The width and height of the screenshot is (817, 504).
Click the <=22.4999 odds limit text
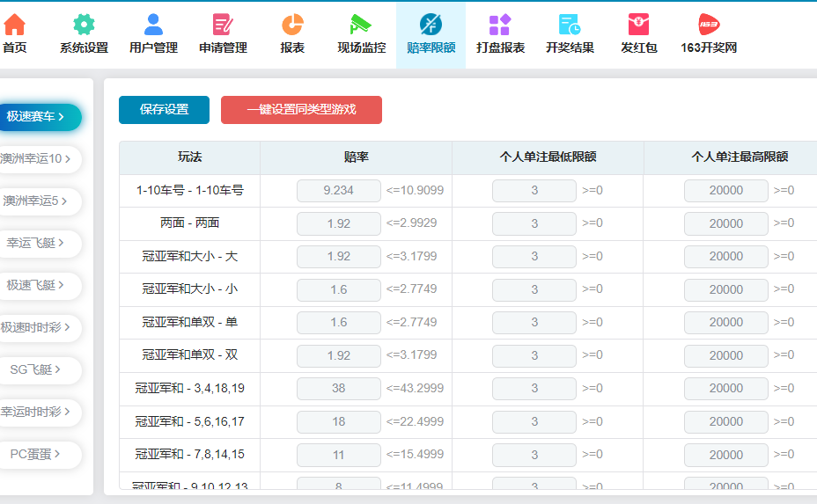coord(415,421)
